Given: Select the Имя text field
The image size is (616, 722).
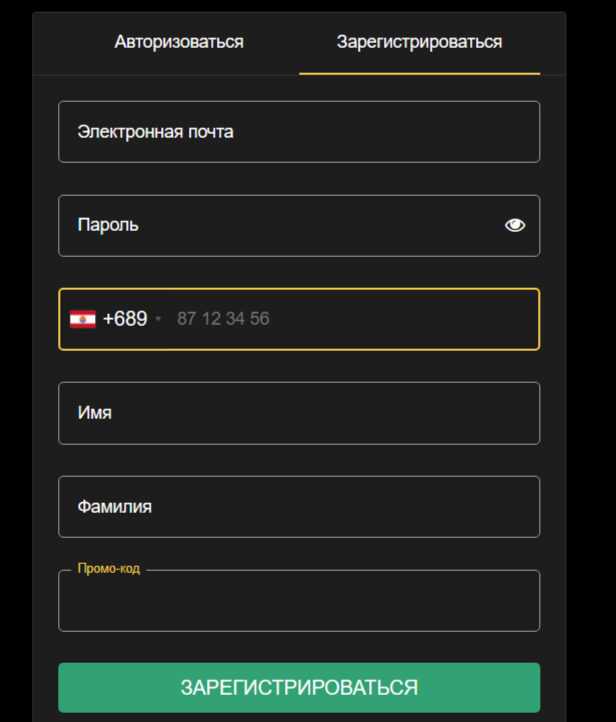Looking at the screenshot, I should click(300, 412).
